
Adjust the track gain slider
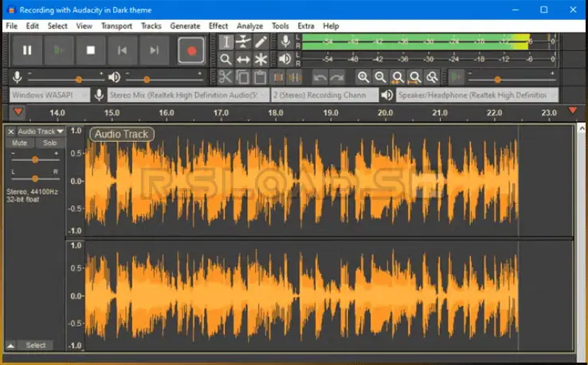(35, 159)
